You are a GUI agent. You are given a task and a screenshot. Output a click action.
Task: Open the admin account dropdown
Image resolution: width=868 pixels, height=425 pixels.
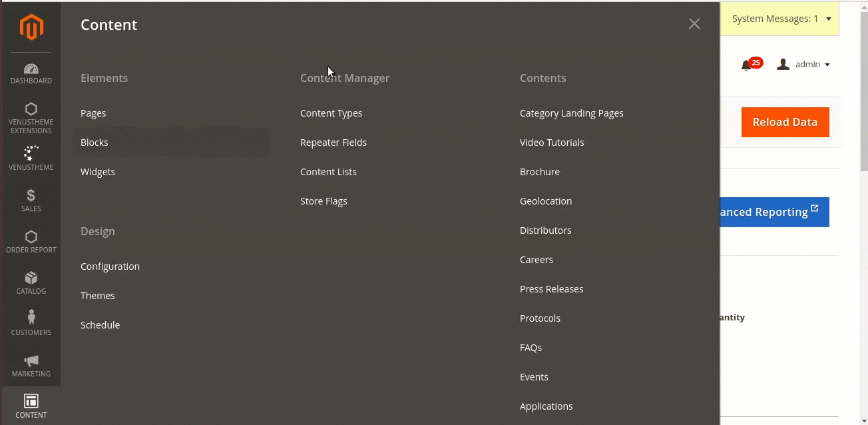(803, 65)
